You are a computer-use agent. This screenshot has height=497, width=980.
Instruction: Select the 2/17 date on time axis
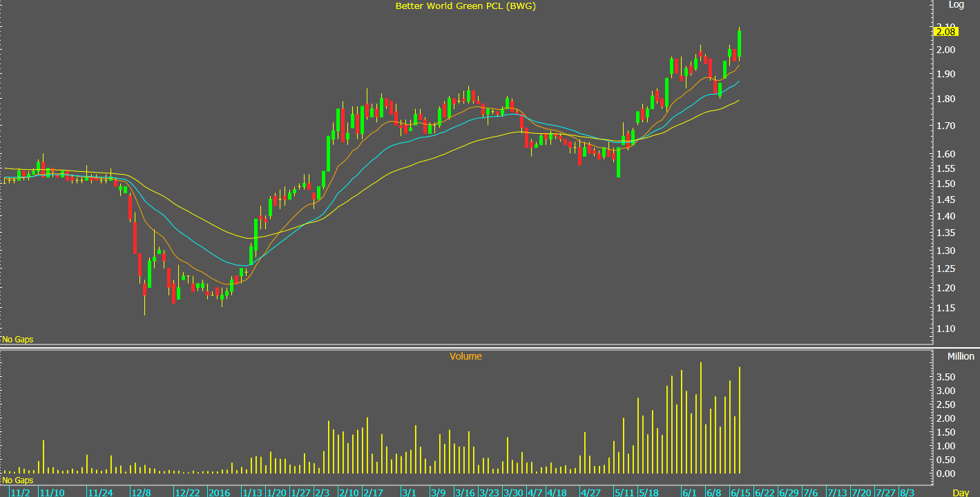pos(373,492)
